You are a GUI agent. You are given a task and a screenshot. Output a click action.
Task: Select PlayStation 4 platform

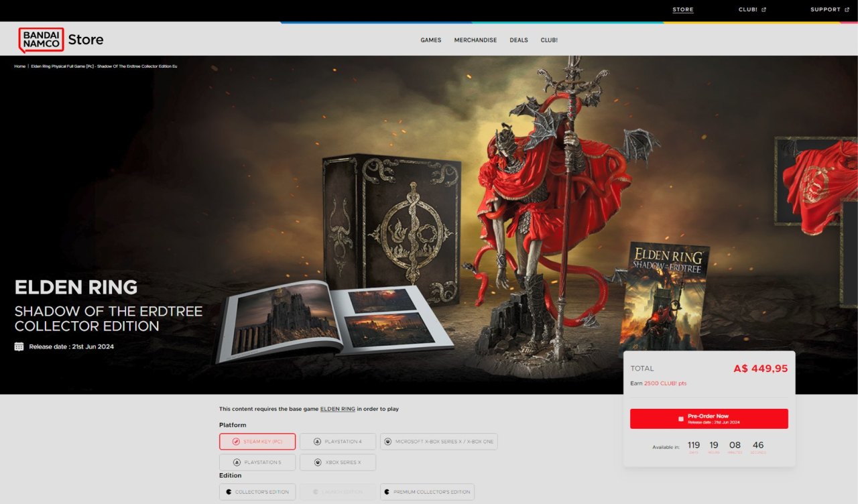(x=338, y=442)
